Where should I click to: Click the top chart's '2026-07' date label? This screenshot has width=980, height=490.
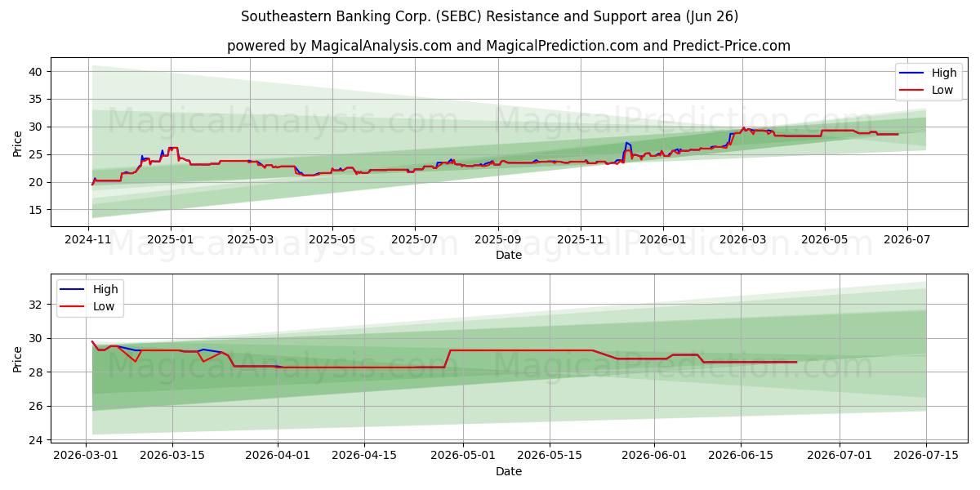(x=906, y=241)
